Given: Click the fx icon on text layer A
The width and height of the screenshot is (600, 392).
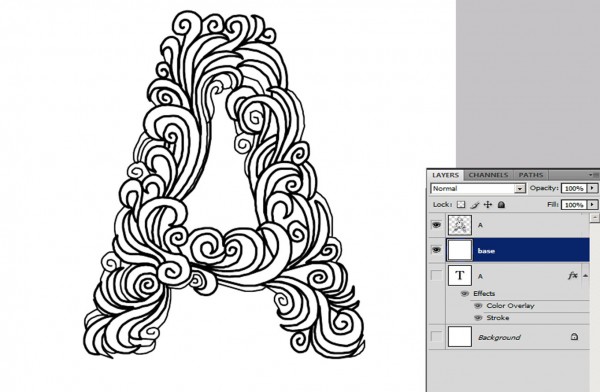Looking at the screenshot, I should tap(572, 275).
